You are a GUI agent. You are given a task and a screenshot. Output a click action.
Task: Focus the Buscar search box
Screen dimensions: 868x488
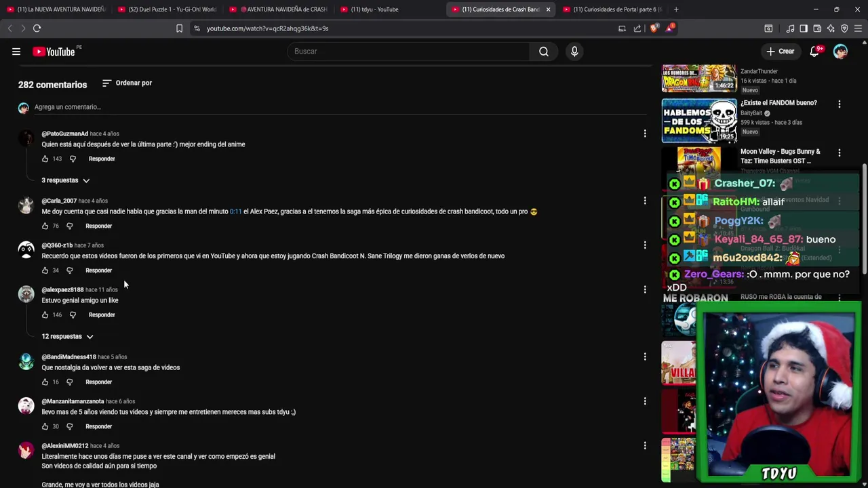tap(410, 52)
